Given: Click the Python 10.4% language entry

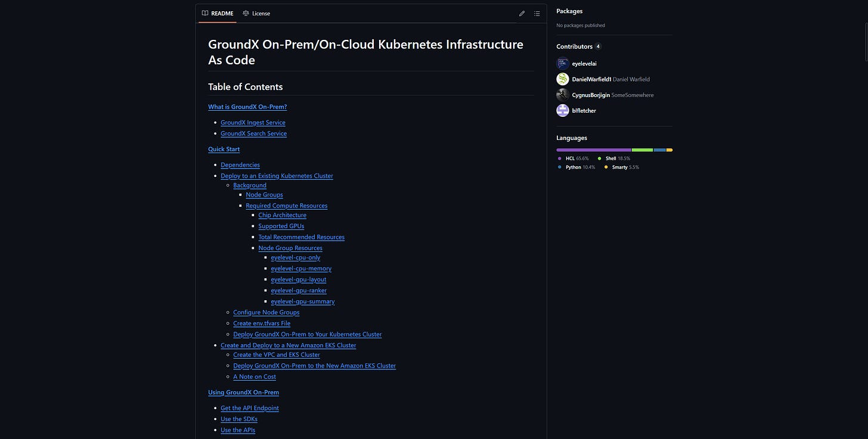Looking at the screenshot, I should (576, 167).
